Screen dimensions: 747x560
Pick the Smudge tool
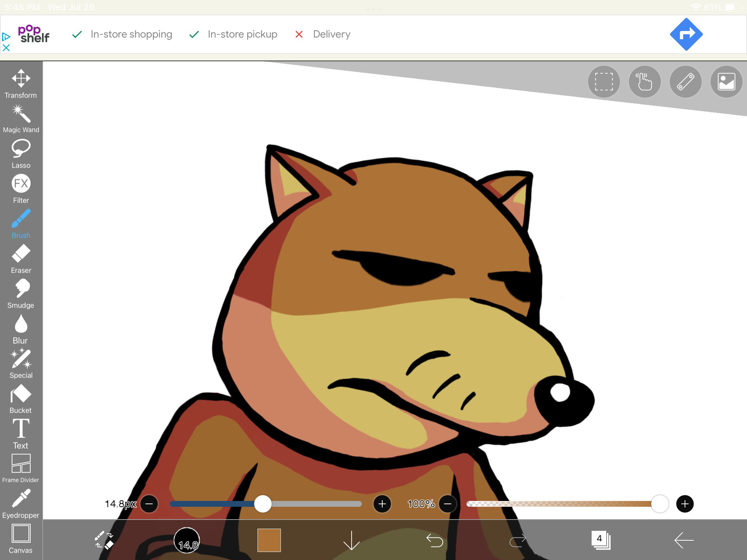pos(21,294)
